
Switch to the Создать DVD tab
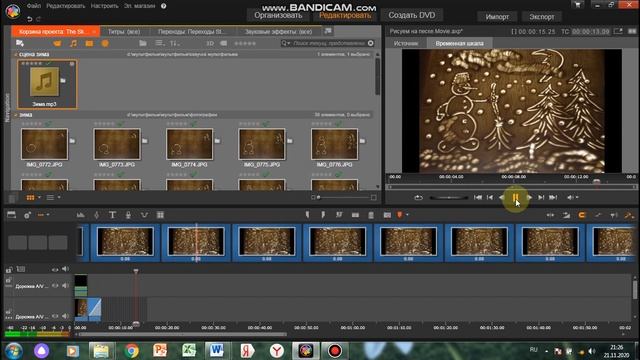[411, 16]
